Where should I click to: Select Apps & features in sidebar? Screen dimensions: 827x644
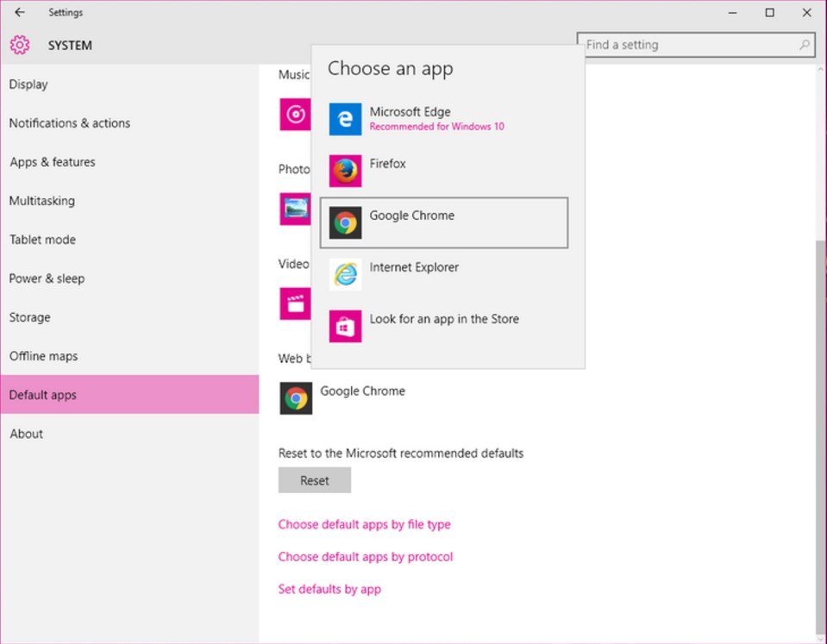click(53, 162)
